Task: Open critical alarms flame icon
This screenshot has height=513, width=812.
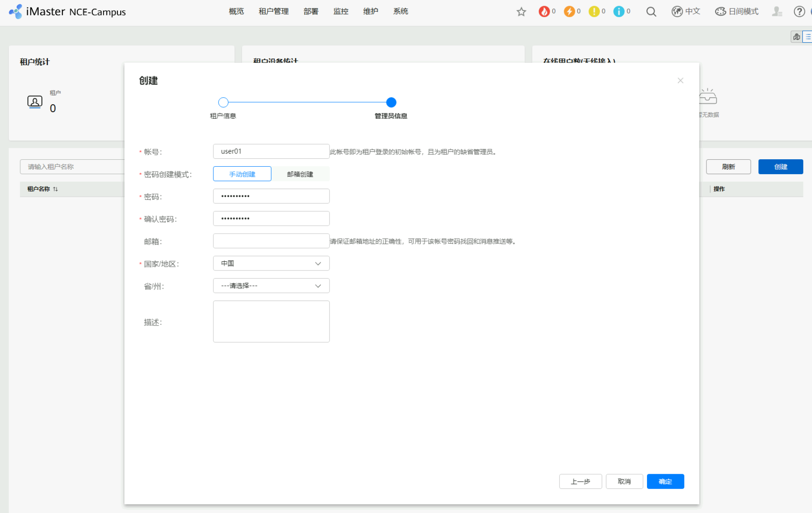Action: click(x=544, y=11)
